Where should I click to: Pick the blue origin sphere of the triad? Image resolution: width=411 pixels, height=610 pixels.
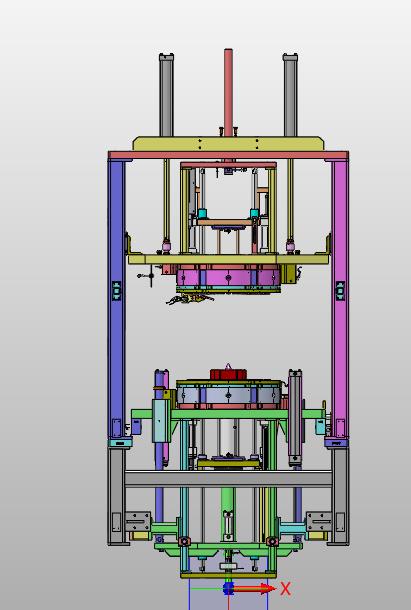[x=228, y=588]
